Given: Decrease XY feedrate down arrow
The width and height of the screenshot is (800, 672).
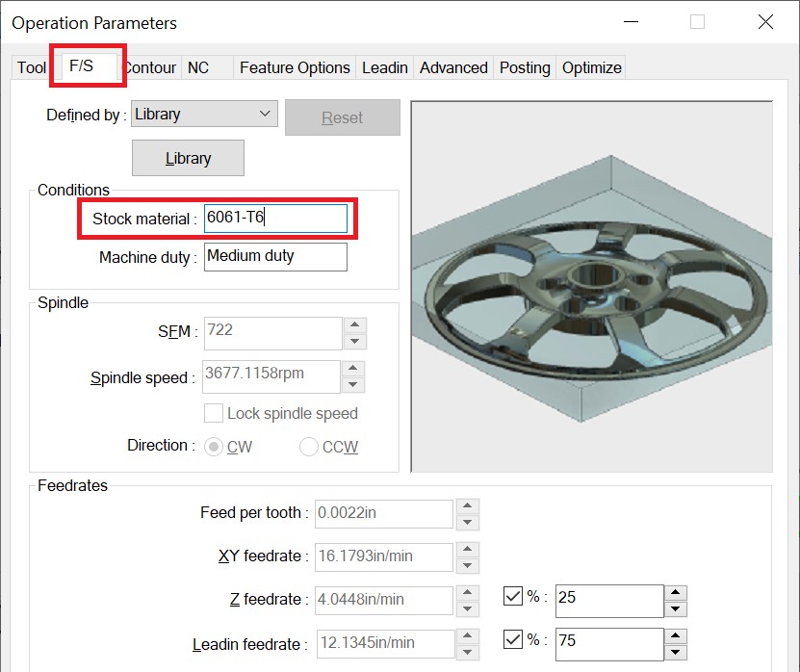Looking at the screenshot, I should (x=468, y=566).
